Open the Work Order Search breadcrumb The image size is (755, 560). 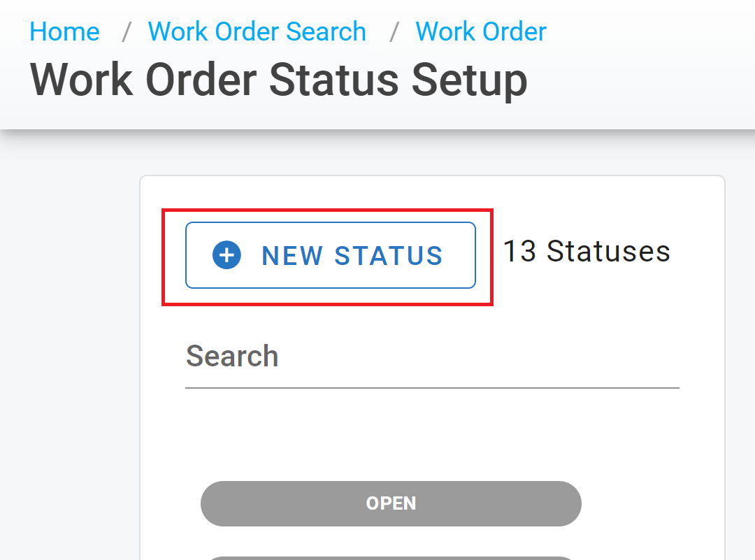pos(257,31)
